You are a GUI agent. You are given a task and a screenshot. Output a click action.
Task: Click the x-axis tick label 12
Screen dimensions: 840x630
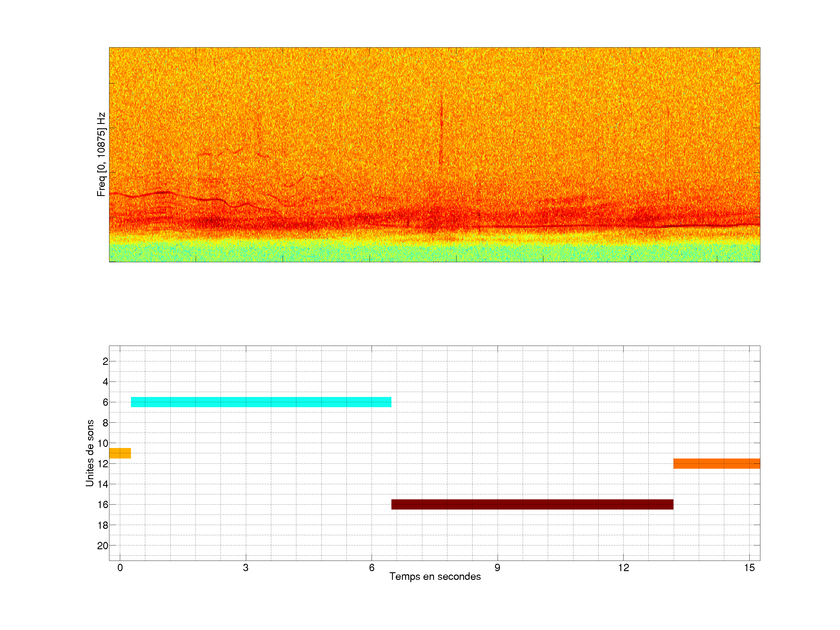coord(623,568)
